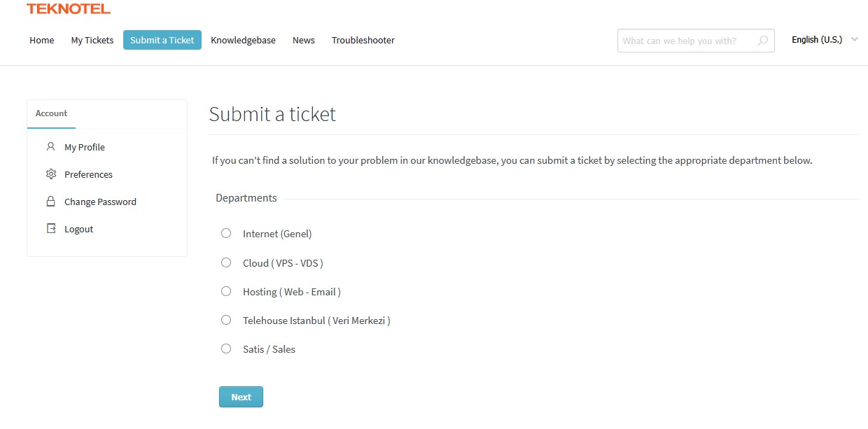Click the Change Password lock icon
868x429 pixels.
pos(50,202)
